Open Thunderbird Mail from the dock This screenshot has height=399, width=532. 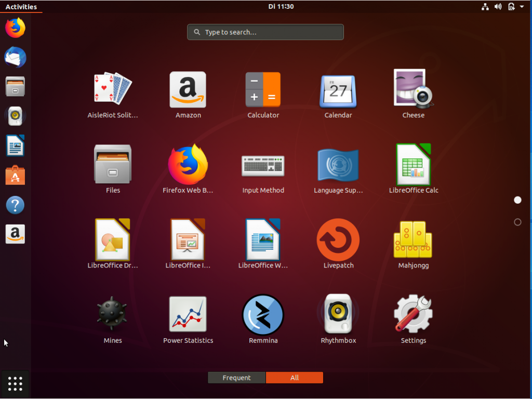coord(15,57)
